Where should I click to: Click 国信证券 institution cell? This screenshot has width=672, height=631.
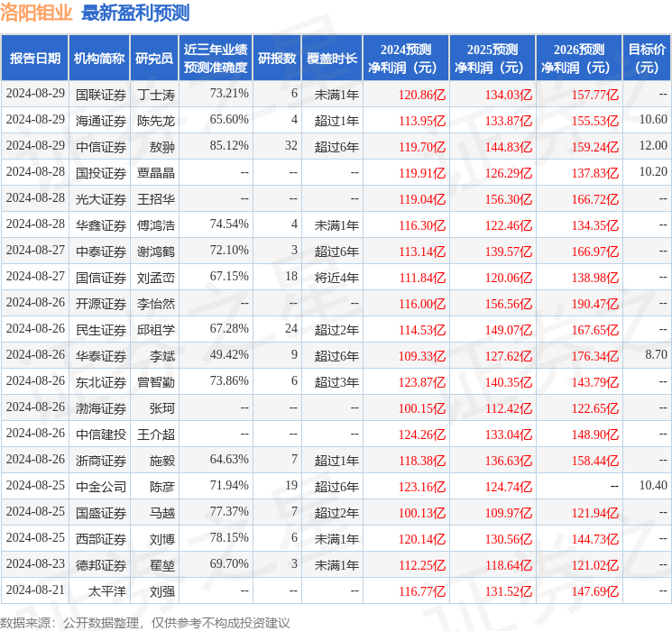click(101, 278)
